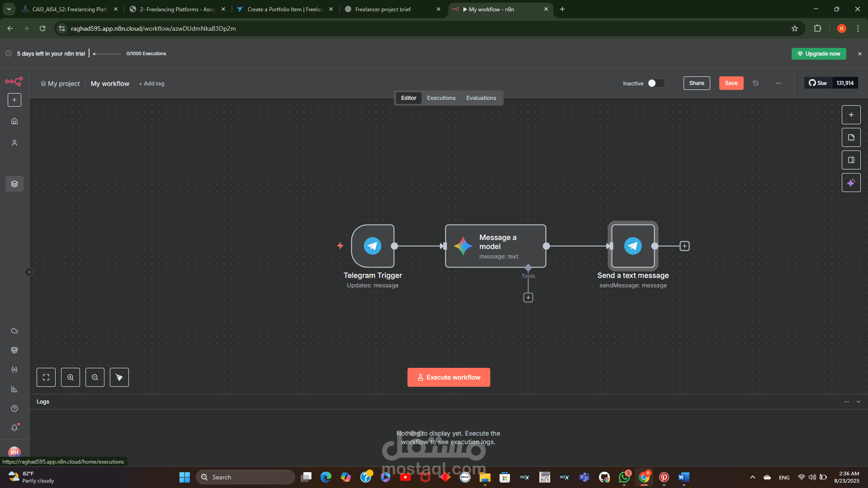The width and height of the screenshot is (868, 488).
Task: Open the AI assistant sparkle button
Action: [x=851, y=183]
